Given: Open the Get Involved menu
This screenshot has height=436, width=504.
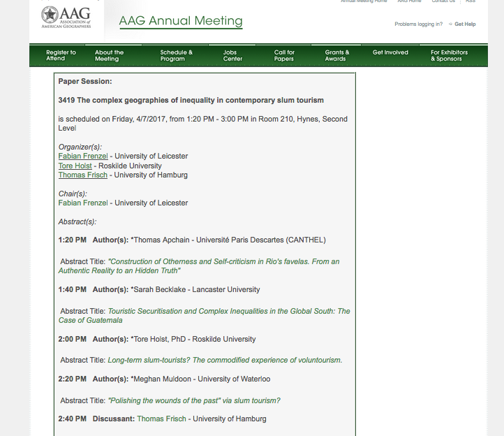Looking at the screenshot, I should click(x=390, y=52).
